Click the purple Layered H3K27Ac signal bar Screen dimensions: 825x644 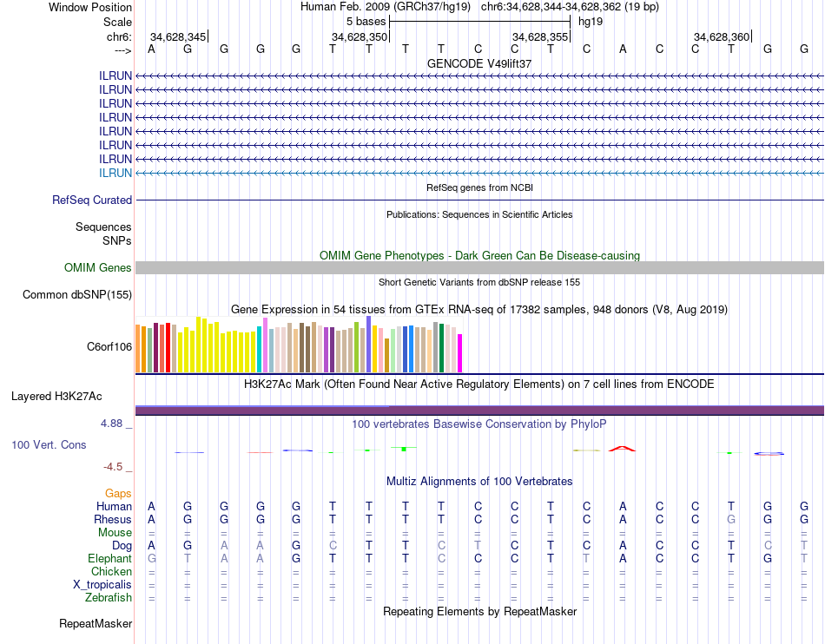coord(479,411)
